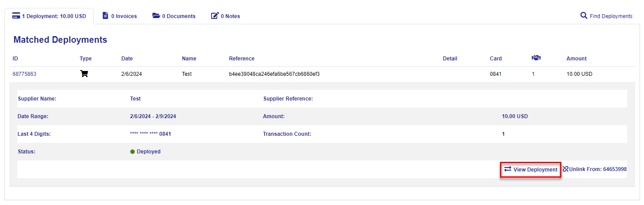Click the masked card number **** **** **** 0841
644x205 pixels.
150,134
